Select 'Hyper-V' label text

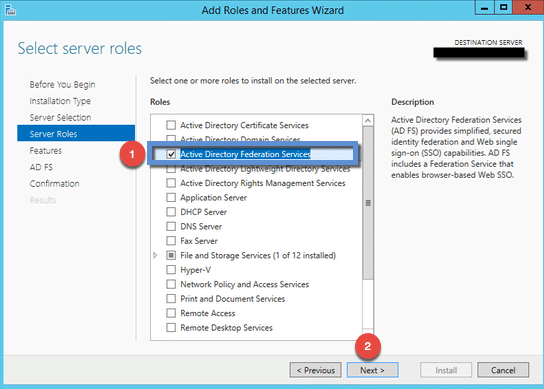pyautogui.click(x=195, y=270)
